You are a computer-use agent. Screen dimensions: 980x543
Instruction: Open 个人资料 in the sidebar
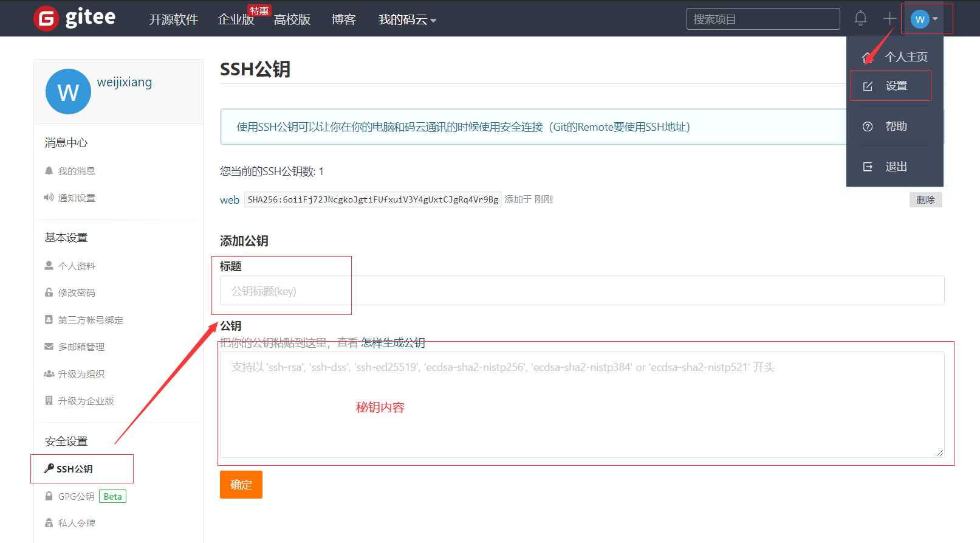(77, 266)
